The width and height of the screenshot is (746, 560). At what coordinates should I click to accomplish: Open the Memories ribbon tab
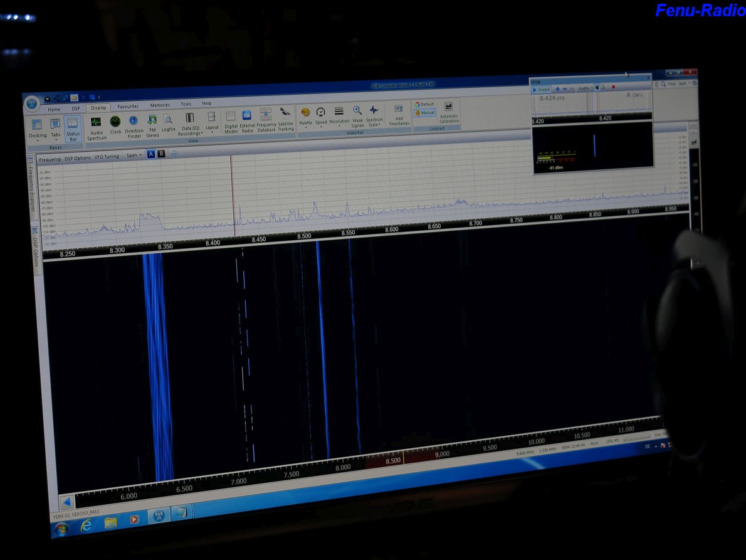(x=160, y=105)
